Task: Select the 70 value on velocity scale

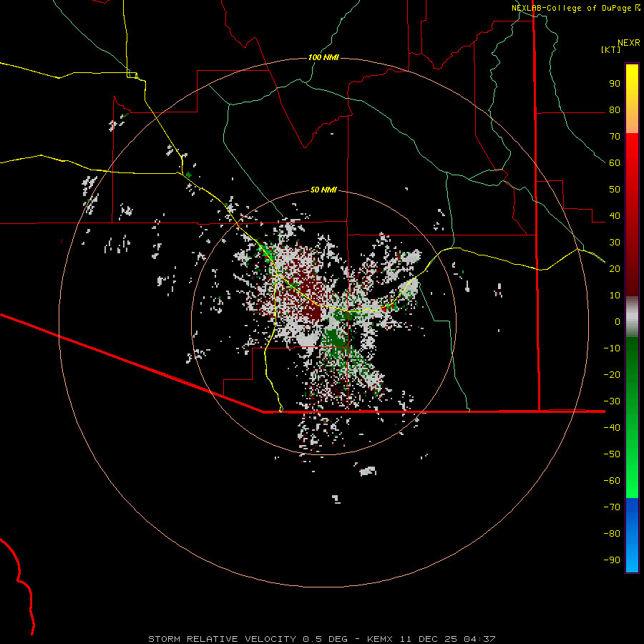Action: click(x=615, y=137)
